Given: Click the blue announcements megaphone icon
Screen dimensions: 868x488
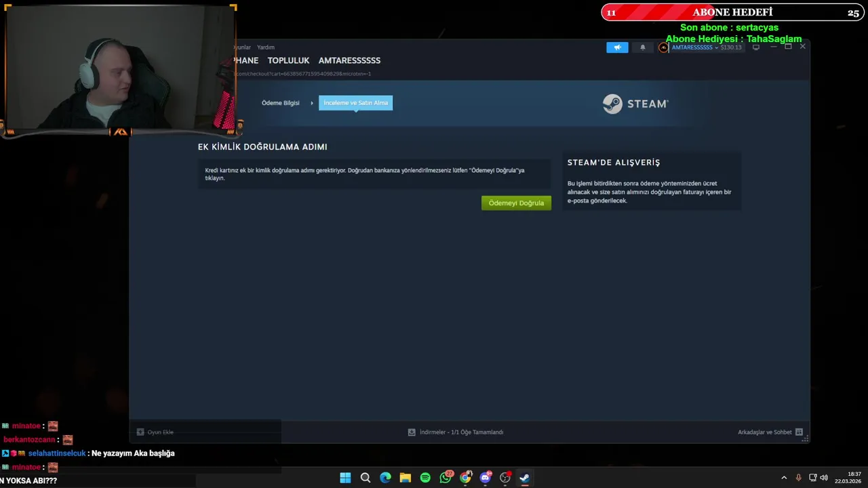Looking at the screenshot, I should [x=617, y=47].
